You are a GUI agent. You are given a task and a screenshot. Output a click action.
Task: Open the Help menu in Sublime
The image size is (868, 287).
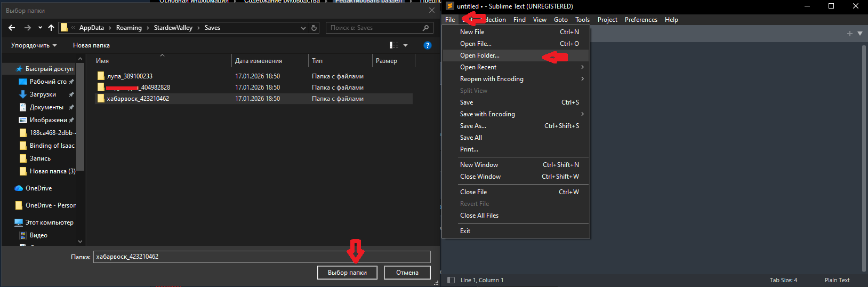[x=671, y=20]
